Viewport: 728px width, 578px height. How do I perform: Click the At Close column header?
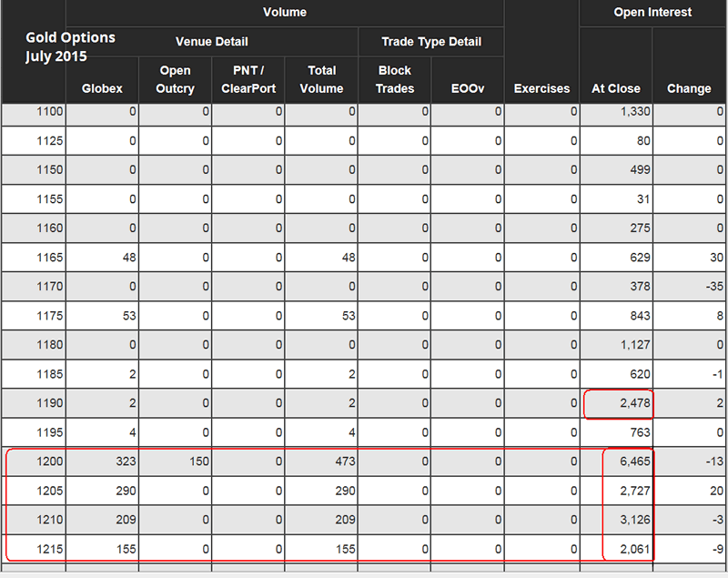pos(616,88)
